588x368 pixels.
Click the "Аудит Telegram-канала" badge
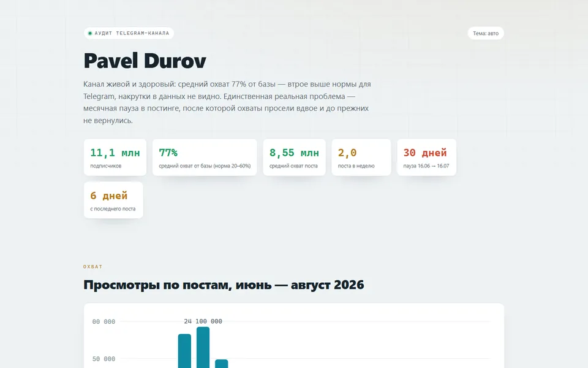[129, 33]
